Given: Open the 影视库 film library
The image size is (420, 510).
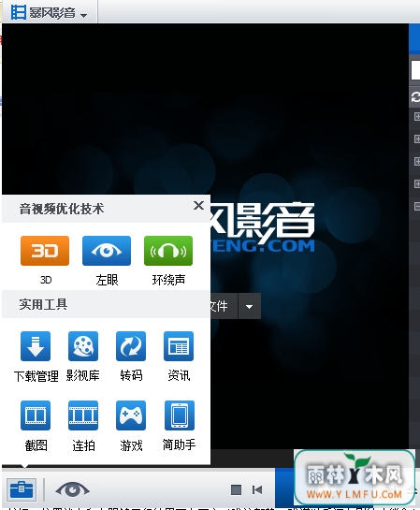Looking at the screenshot, I should [x=83, y=346].
